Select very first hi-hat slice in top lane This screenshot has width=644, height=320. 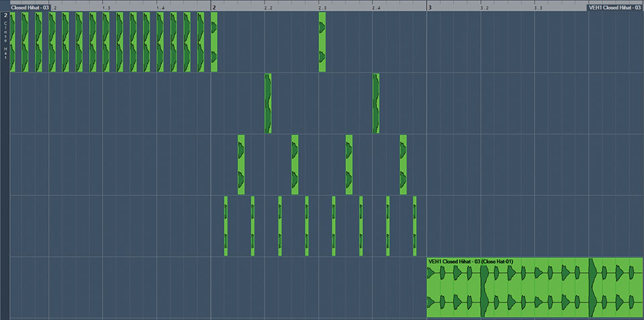tap(12, 42)
